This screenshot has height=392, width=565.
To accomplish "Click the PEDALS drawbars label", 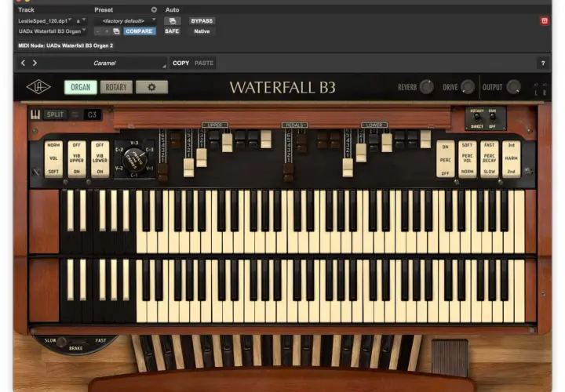I will coord(294,125).
